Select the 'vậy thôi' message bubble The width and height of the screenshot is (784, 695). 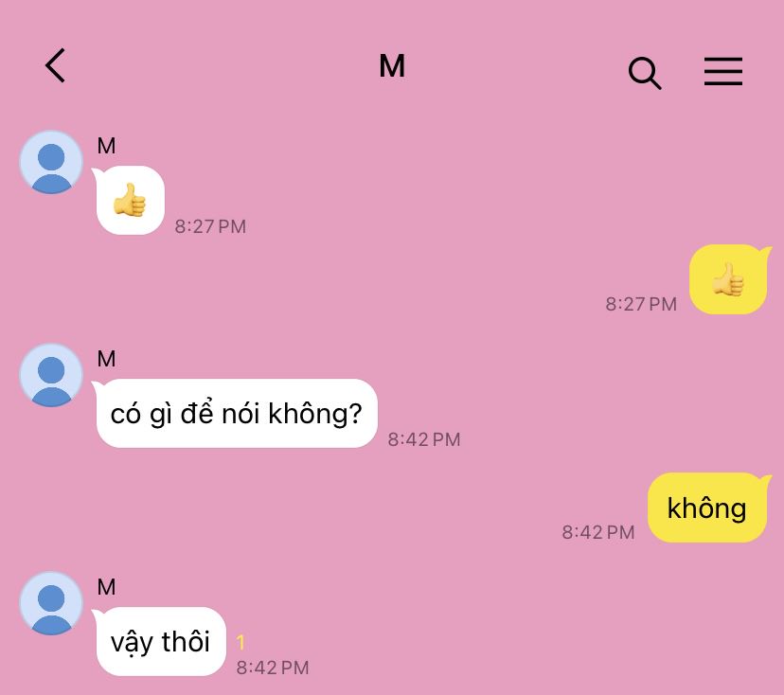[x=159, y=641]
